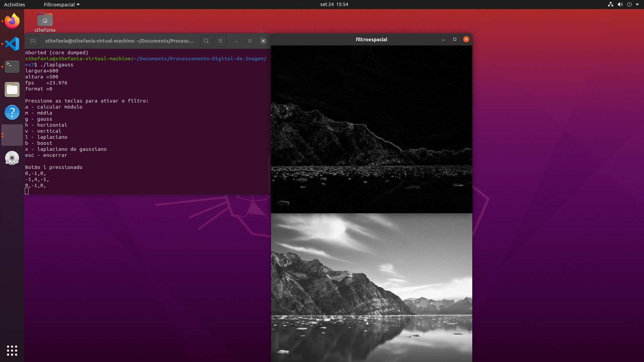This screenshot has height=362, width=644.
Task: Open the Help dock icon
Action: pyautogui.click(x=12, y=112)
